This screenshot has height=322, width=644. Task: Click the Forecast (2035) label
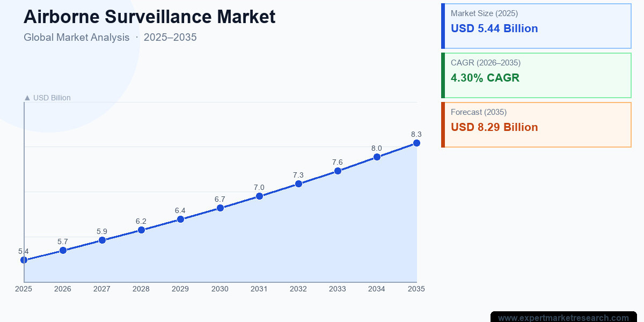[x=479, y=112]
